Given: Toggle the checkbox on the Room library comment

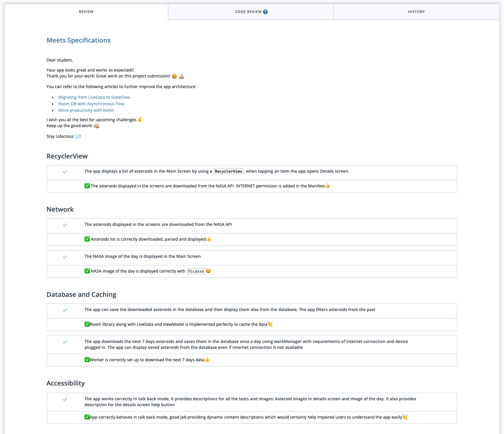Looking at the screenshot, I should 87,324.
